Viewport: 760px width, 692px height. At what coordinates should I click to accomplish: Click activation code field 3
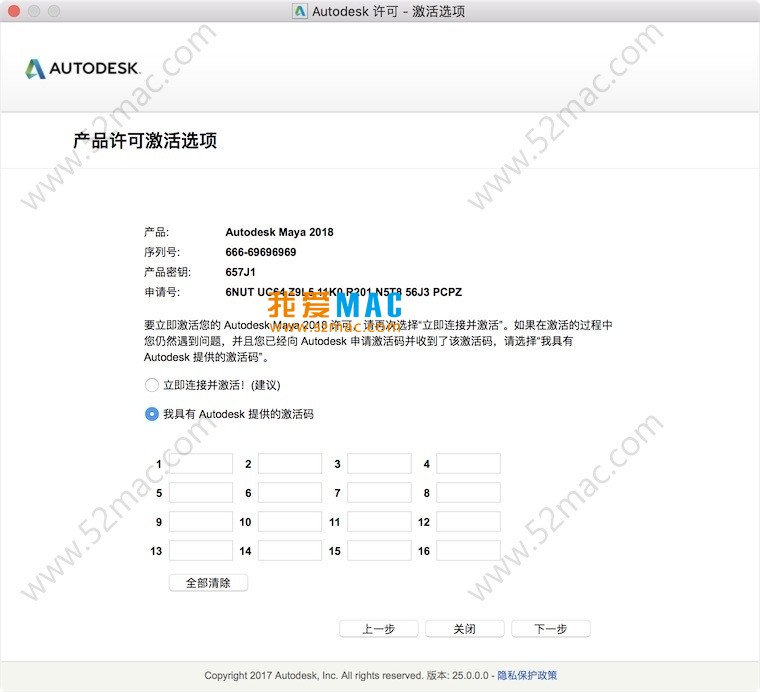(x=380, y=464)
